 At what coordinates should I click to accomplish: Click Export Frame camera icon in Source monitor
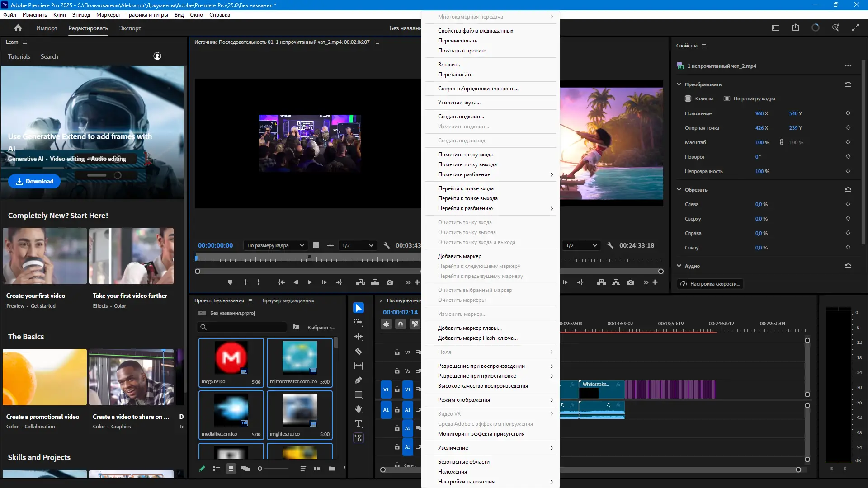coord(390,282)
